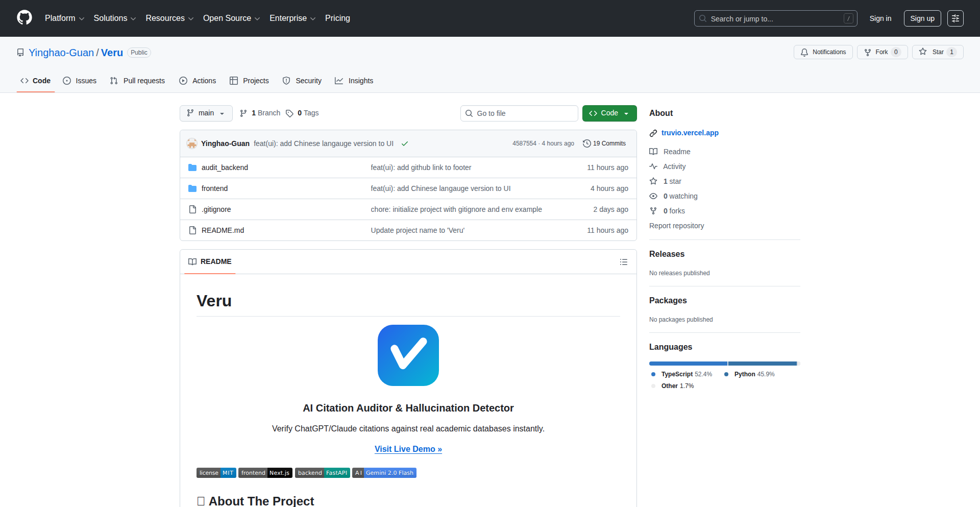Image resolution: width=980 pixels, height=507 pixels.
Task: Open Yinghao-Guan owner profile link
Action: coord(61,53)
